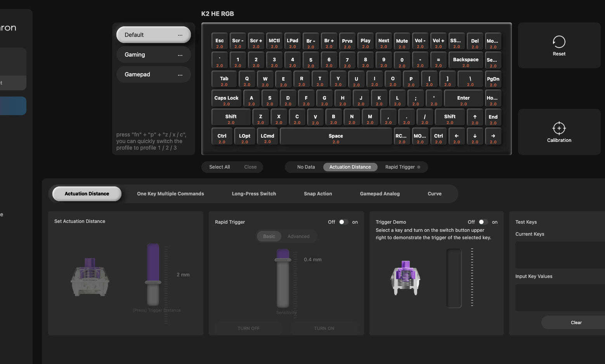Toggle the Trigger Demo off/on switch
Viewport: 605px width, 364px height.
[x=483, y=222]
